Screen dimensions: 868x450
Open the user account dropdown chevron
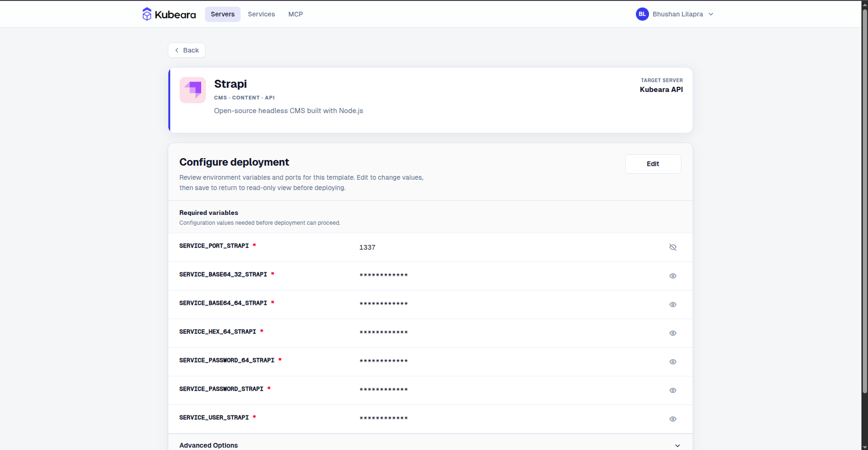point(711,14)
